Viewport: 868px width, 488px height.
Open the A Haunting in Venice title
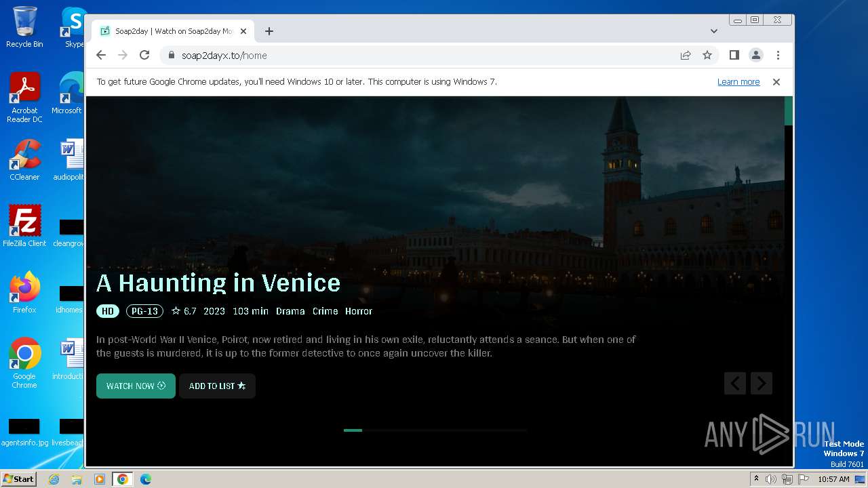(x=218, y=283)
